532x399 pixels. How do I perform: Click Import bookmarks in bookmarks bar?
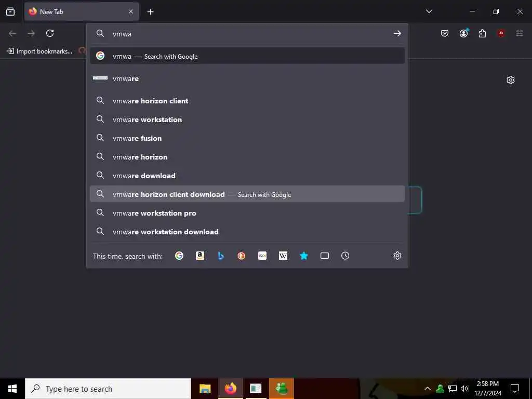39,51
